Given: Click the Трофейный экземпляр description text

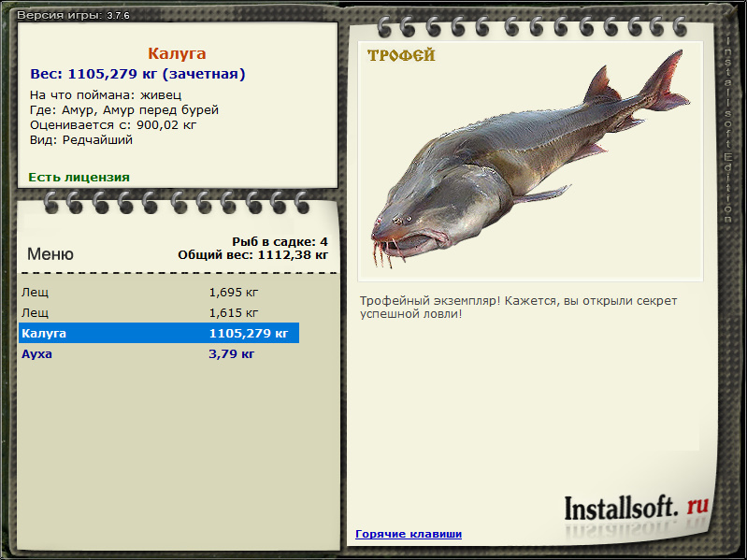Looking at the screenshot, I should (x=518, y=308).
